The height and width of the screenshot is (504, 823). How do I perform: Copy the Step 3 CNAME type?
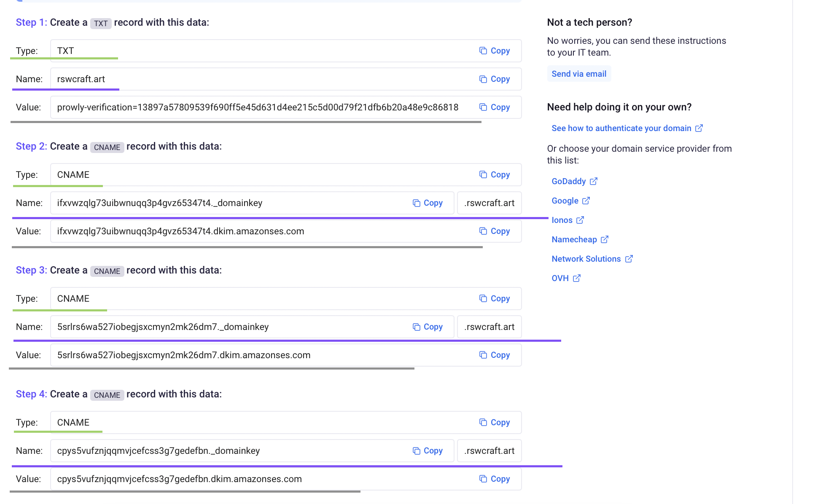[495, 298]
